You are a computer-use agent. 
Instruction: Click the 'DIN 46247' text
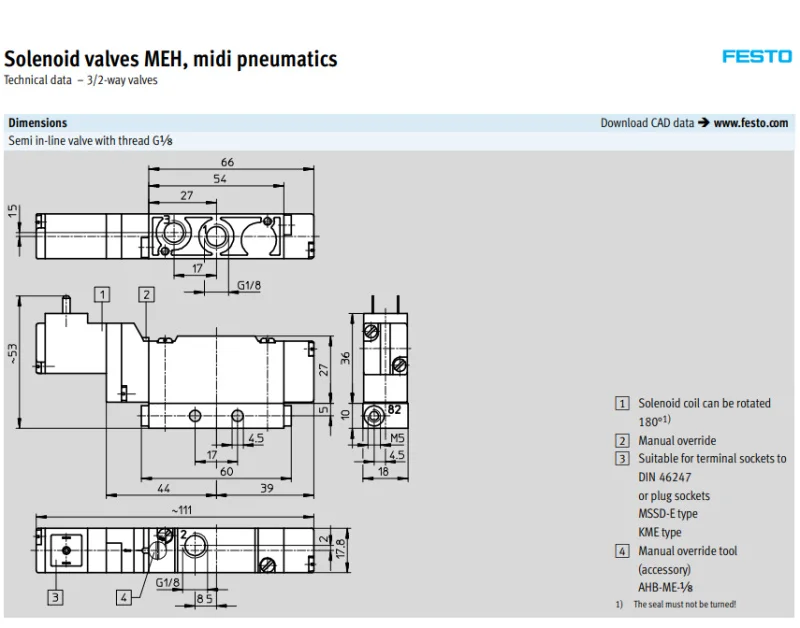pos(665,478)
